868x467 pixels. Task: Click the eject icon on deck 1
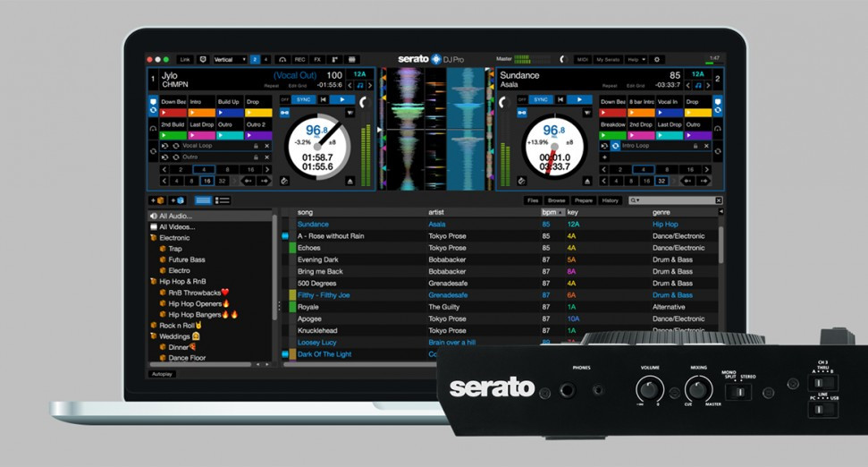pyautogui.click(x=350, y=181)
